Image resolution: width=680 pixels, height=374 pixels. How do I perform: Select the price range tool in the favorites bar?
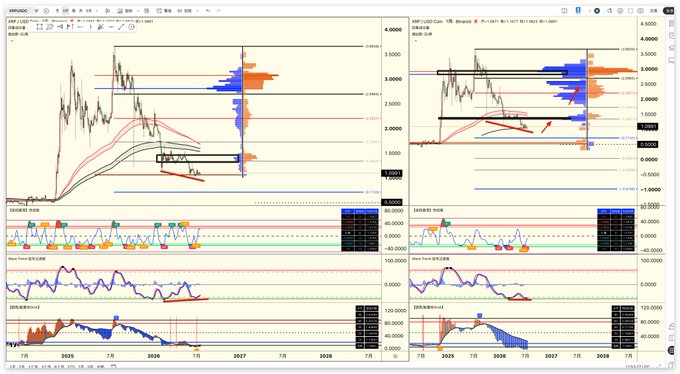tap(50, 27)
